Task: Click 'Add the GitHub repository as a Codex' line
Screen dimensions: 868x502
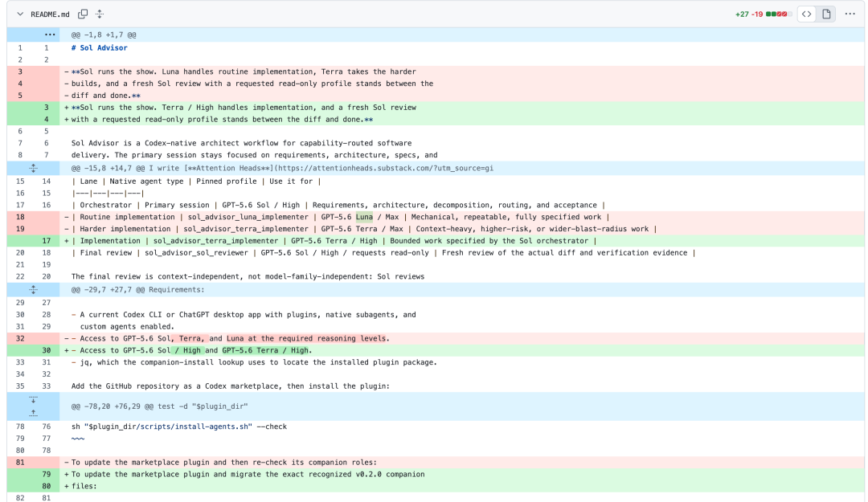Action: point(231,386)
